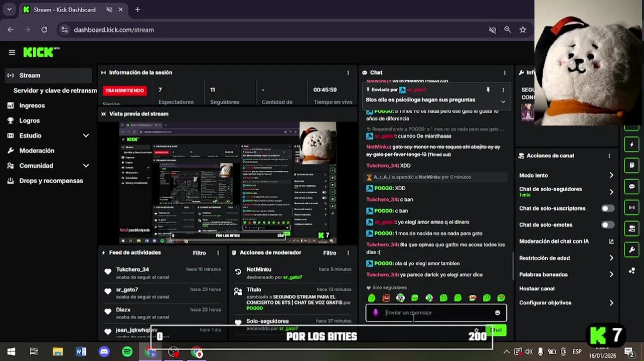Open the browser zoom magnifier icon
644x361 pixels.
coord(508,30)
